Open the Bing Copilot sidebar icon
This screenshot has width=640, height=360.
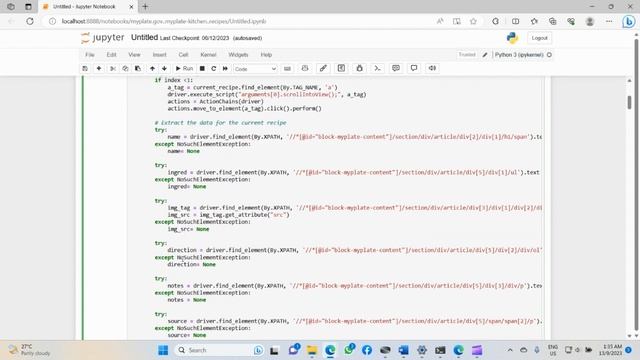click(x=629, y=21)
